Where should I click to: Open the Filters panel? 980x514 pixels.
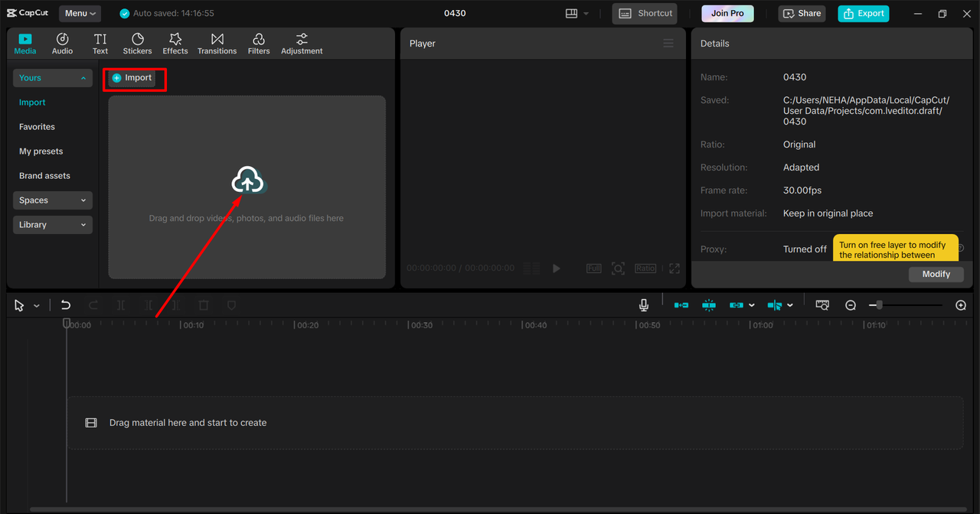click(x=259, y=44)
